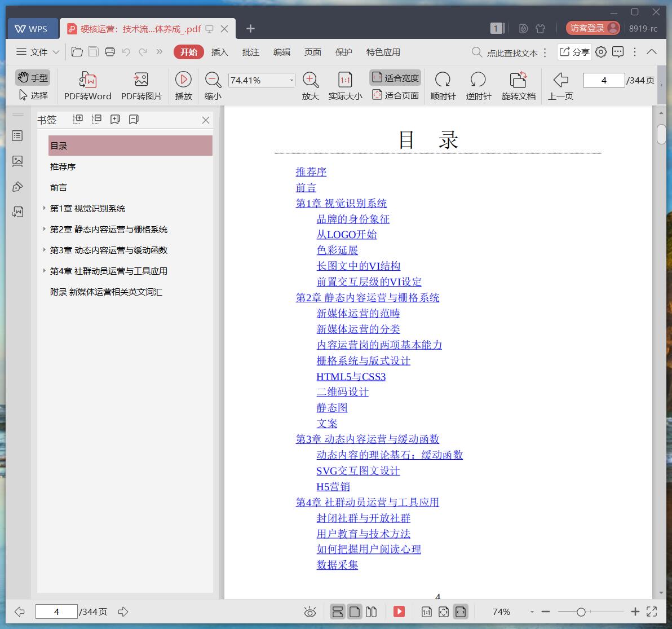The width and height of the screenshot is (672, 629).
Task: Increase zoom with status bar plus
Action: pos(635,612)
